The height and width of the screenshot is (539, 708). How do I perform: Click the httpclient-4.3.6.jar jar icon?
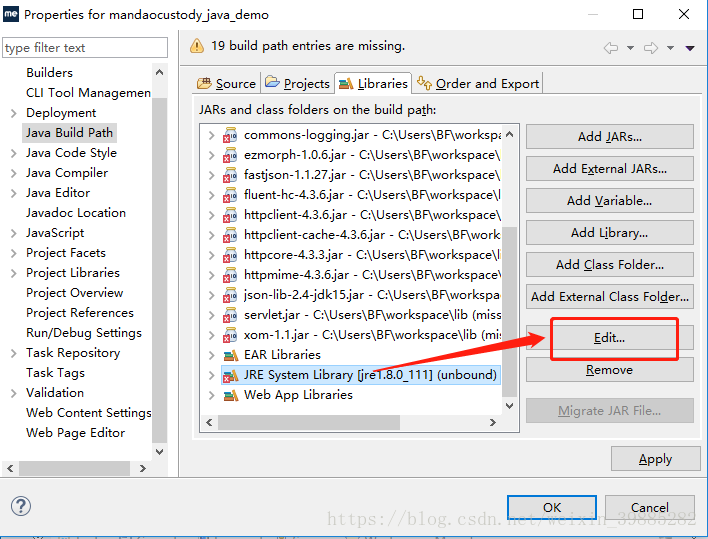pyautogui.click(x=230, y=215)
